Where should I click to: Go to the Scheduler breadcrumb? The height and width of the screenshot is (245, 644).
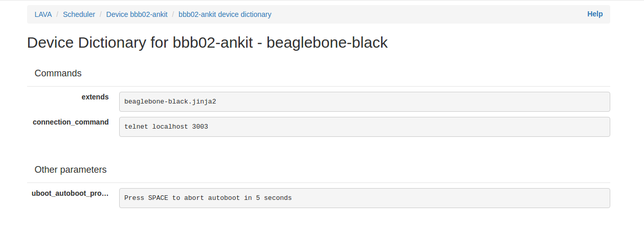79,14
